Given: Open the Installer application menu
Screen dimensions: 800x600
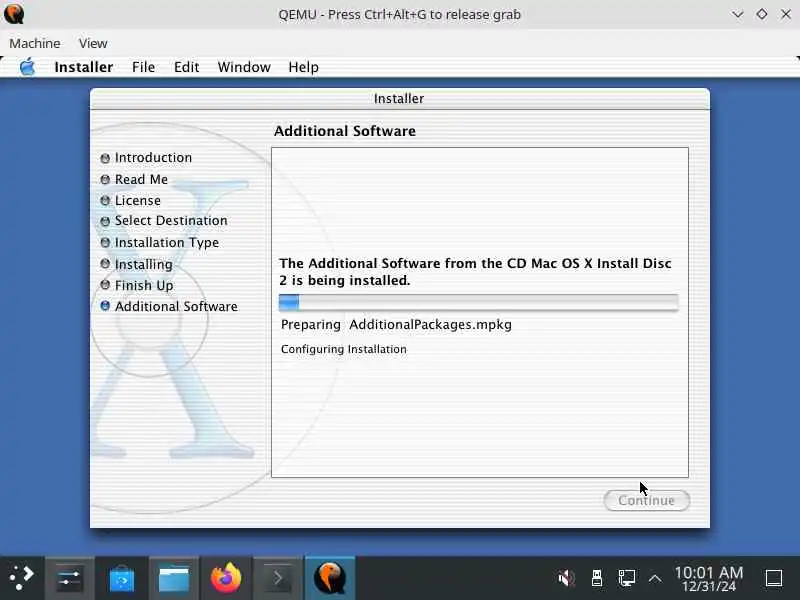Looking at the screenshot, I should (x=84, y=67).
